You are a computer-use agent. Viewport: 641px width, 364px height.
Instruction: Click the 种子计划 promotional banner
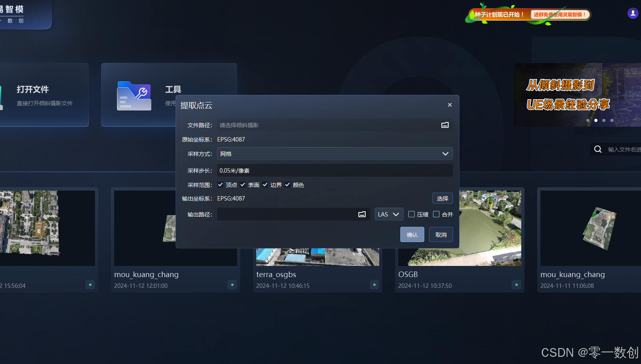[x=528, y=15]
